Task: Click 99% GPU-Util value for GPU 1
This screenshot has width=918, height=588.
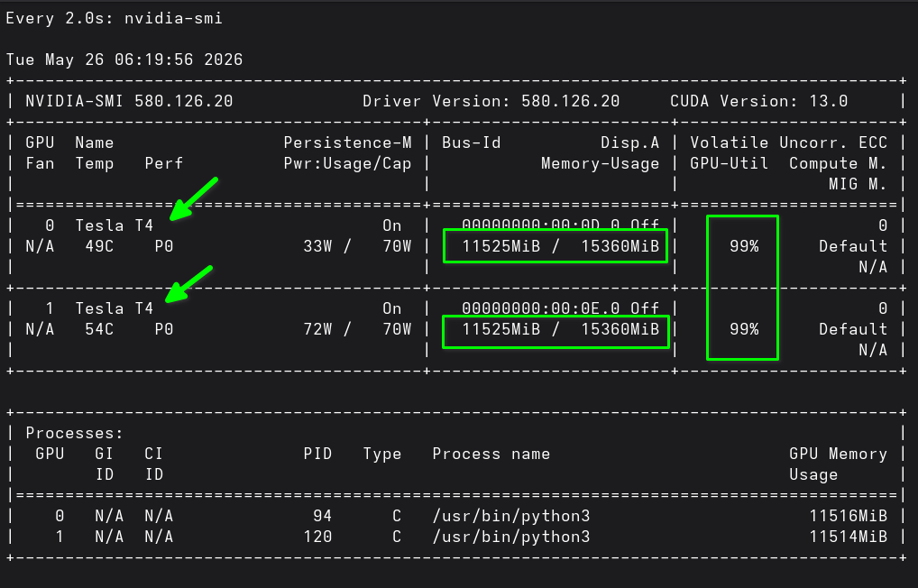Action: pyautogui.click(x=744, y=330)
